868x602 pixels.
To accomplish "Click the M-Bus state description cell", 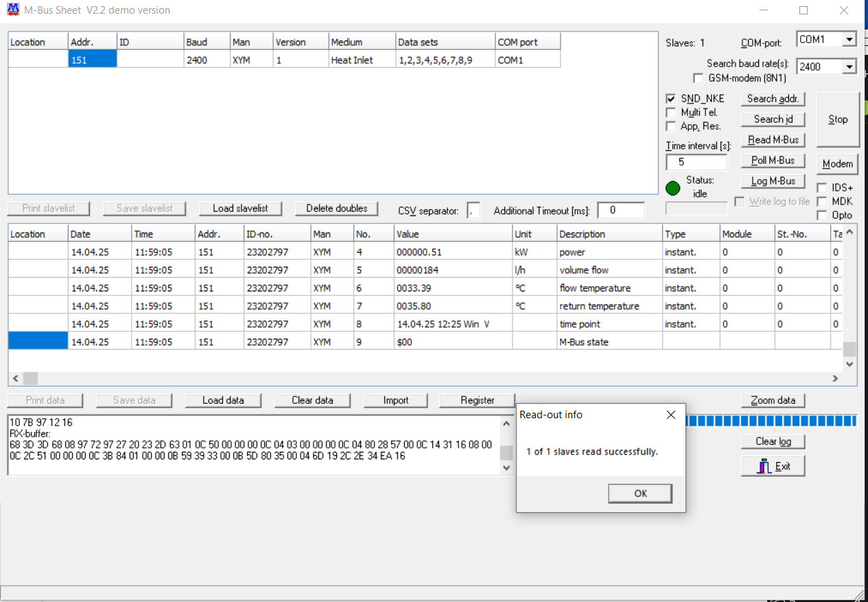I will coord(609,341).
